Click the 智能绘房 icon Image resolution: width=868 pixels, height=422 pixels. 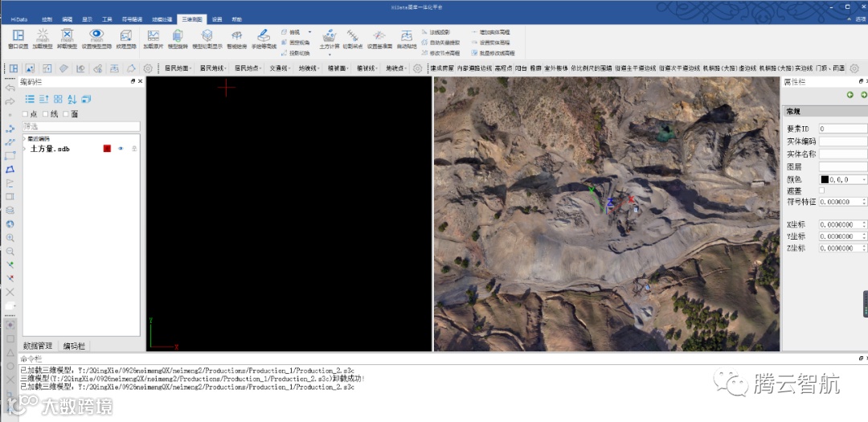point(236,35)
